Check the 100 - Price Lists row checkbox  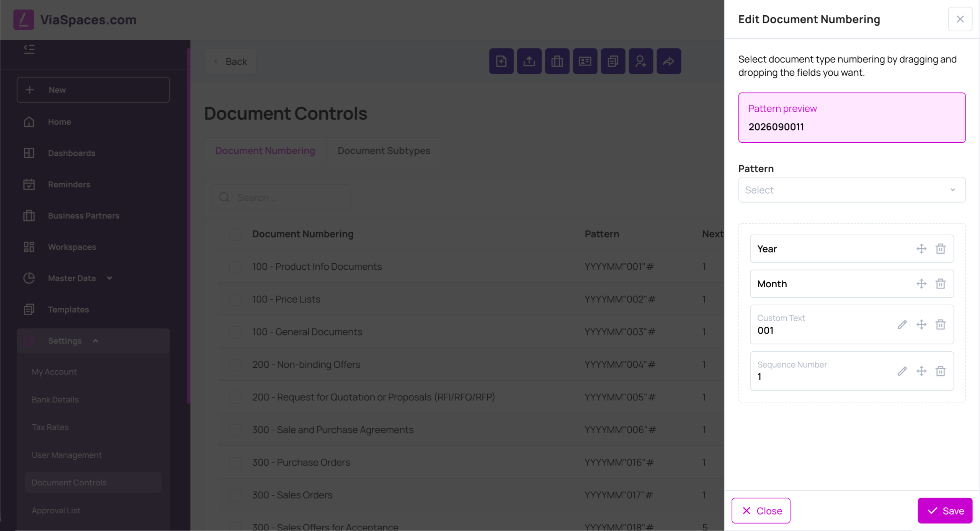click(235, 299)
